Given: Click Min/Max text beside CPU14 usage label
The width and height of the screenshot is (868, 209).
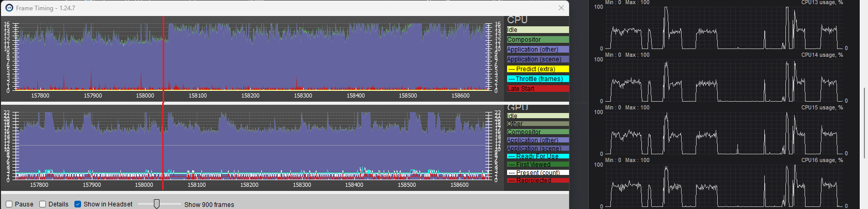Looking at the screenshot, I should [x=627, y=55].
